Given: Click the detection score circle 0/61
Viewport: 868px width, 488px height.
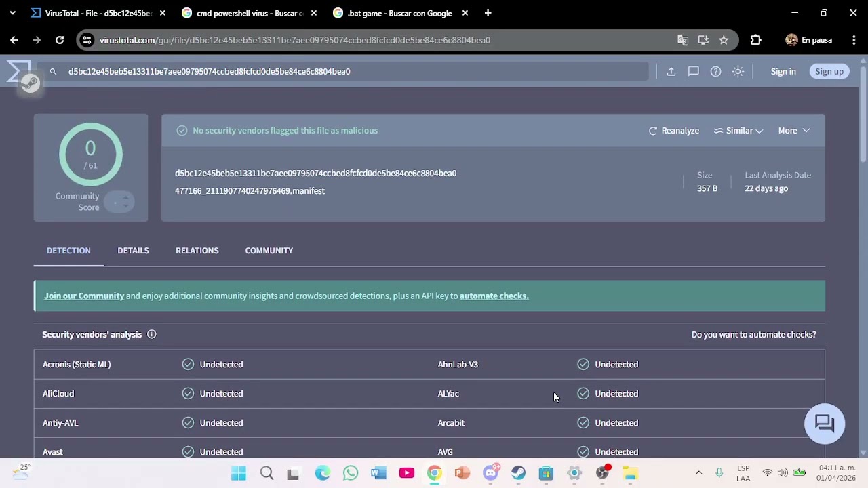Looking at the screenshot, I should point(90,155).
